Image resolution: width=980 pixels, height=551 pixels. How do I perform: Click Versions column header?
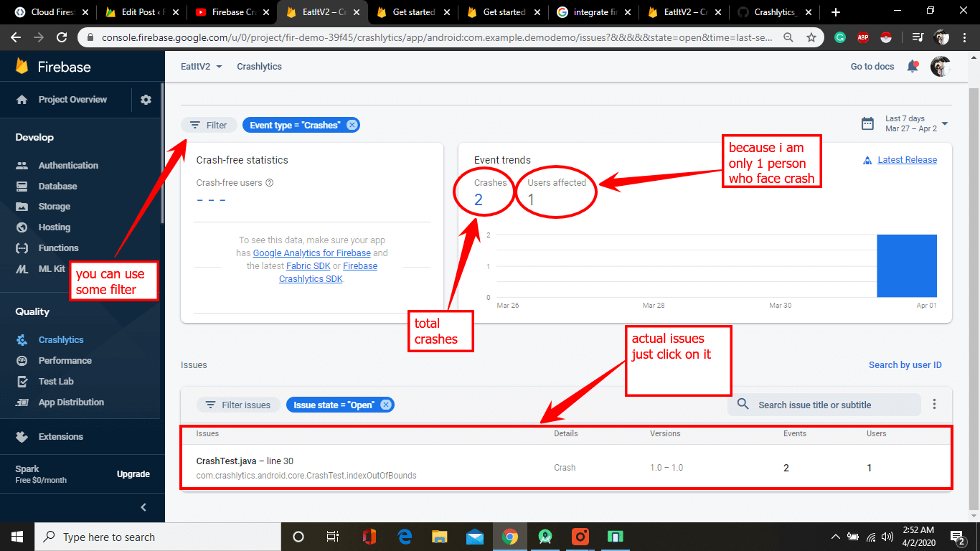click(x=665, y=433)
